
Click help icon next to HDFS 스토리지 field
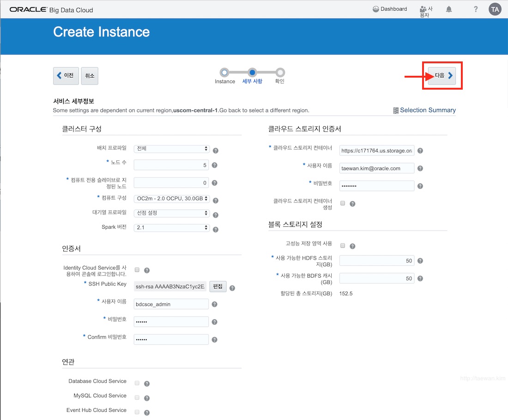click(420, 261)
